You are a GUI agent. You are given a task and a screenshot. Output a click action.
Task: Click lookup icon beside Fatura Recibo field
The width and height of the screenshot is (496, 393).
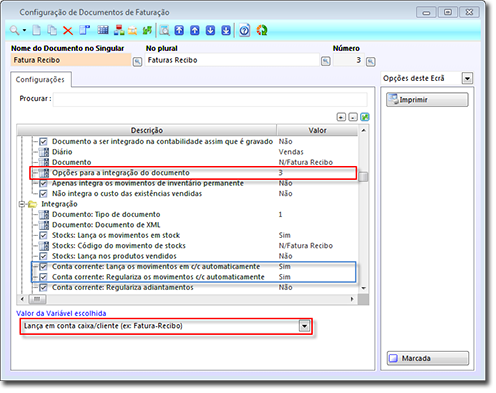(x=137, y=62)
